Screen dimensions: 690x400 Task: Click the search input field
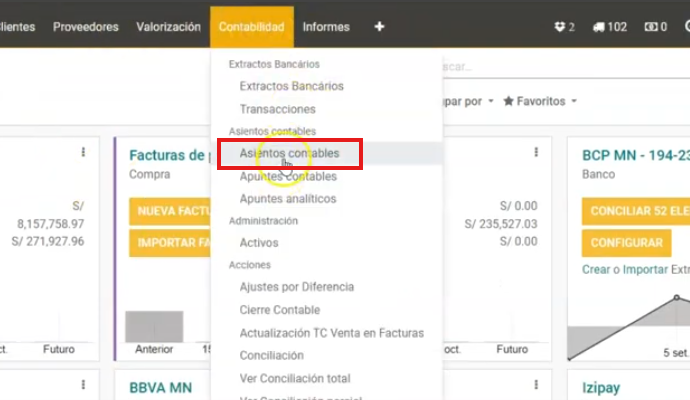click(x=566, y=67)
